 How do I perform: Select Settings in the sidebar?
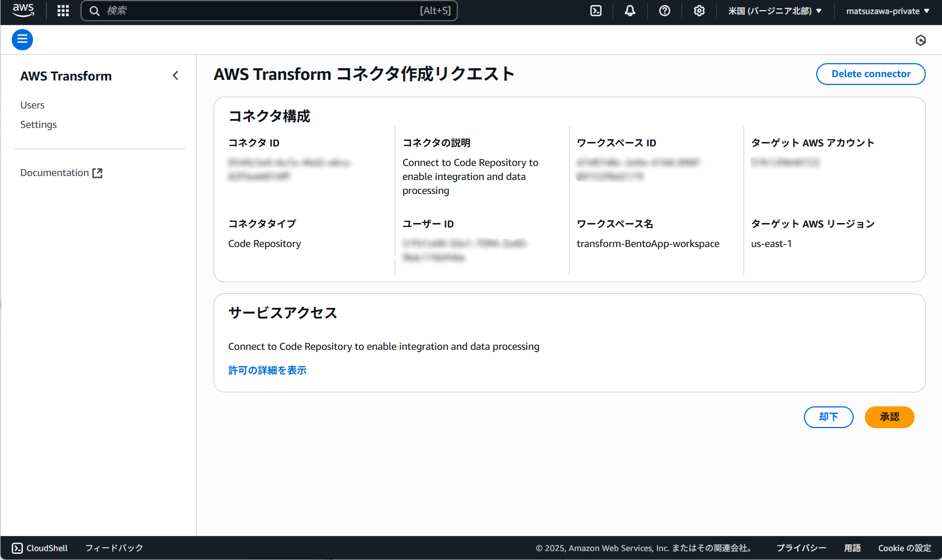tap(38, 124)
